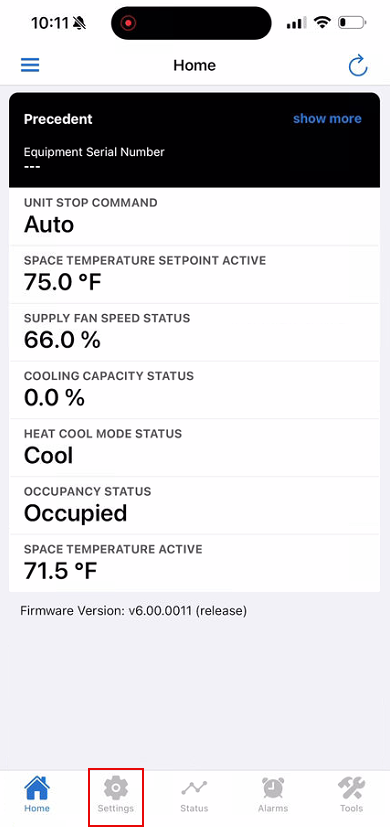The height and width of the screenshot is (827, 390).
Task: Open Cooling Capacity Status 0.0 % row
Action: [194, 390]
